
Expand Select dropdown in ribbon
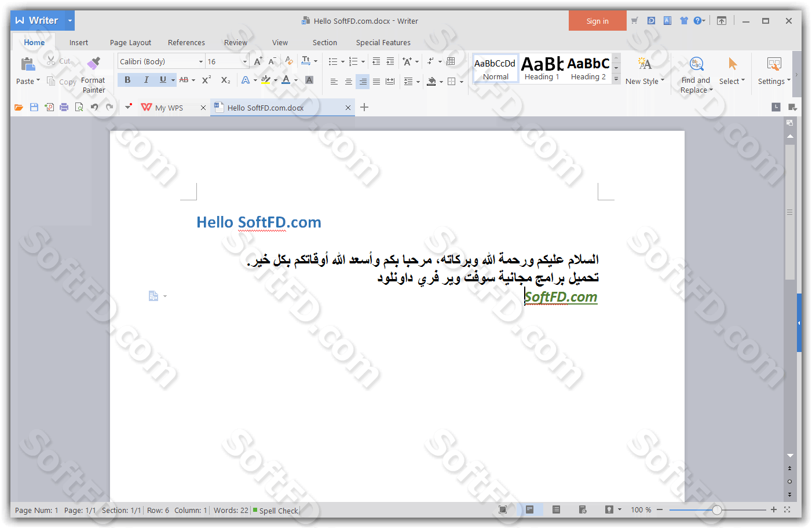point(743,81)
